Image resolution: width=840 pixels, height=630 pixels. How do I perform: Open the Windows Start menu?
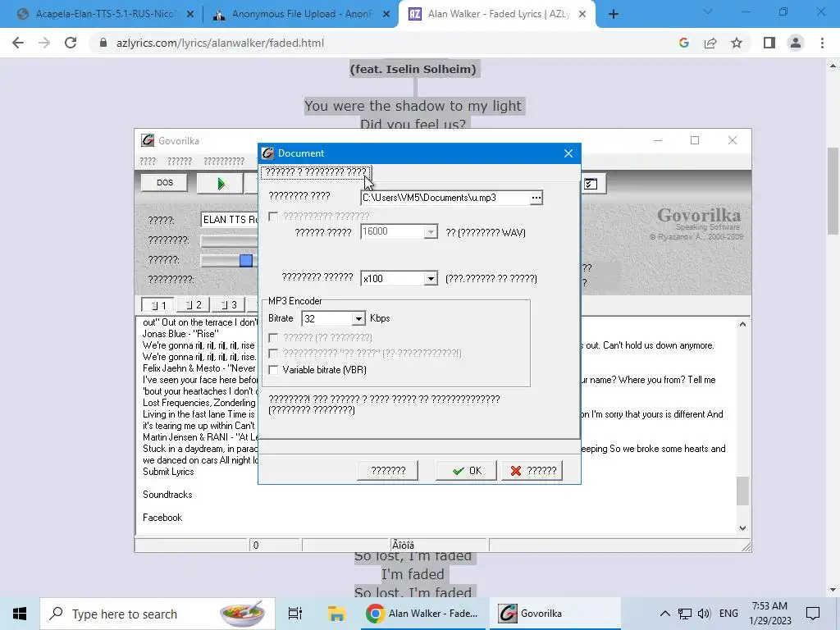click(x=20, y=614)
